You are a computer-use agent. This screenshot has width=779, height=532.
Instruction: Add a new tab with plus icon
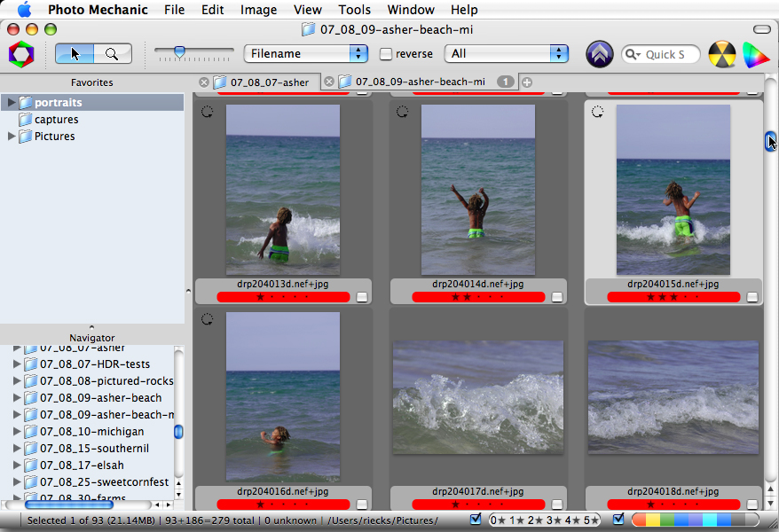pos(527,82)
